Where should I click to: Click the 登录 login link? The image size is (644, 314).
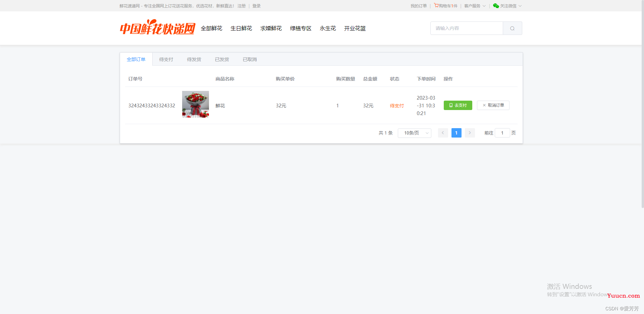pos(256,6)
